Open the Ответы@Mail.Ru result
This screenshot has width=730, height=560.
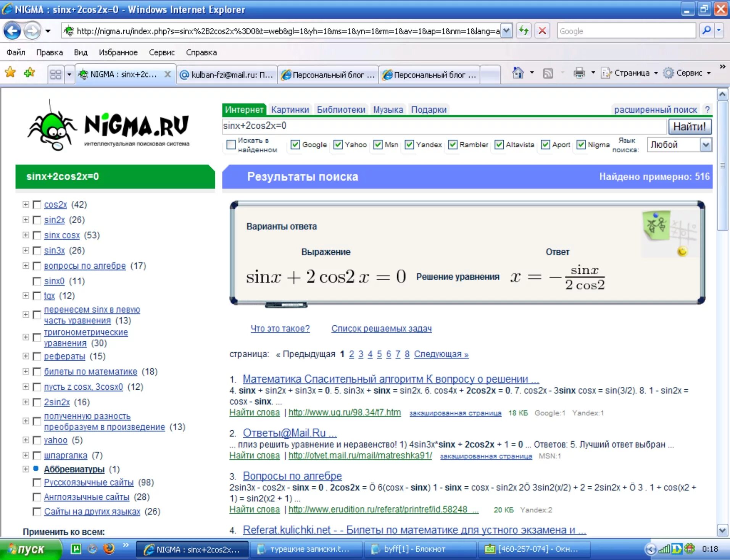point(290,433)
